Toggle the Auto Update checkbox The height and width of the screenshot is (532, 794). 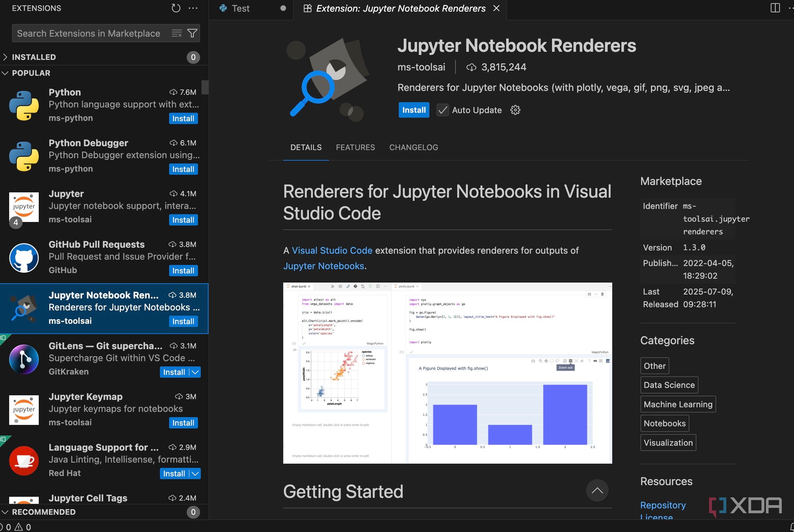442,110
